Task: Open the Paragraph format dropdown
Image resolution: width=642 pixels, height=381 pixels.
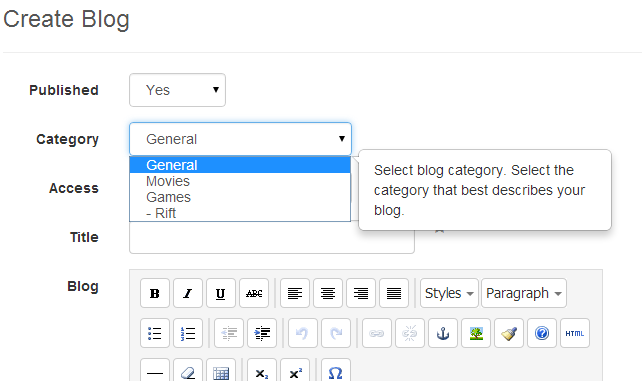Action: 524,293
